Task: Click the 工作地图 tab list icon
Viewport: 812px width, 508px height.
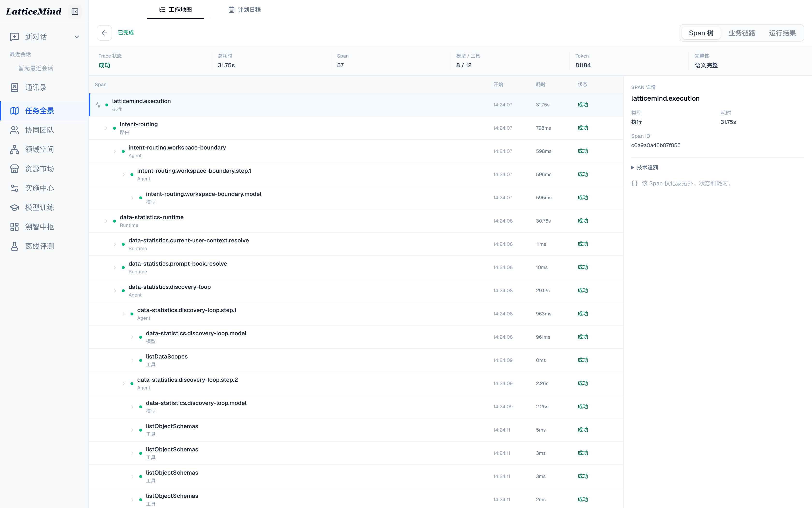Action: 162,10
